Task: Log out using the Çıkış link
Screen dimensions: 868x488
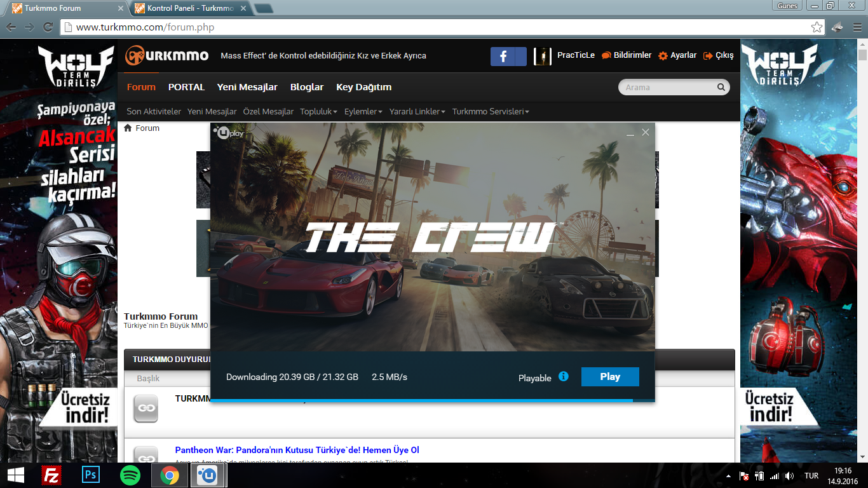Action: point(724,55)
